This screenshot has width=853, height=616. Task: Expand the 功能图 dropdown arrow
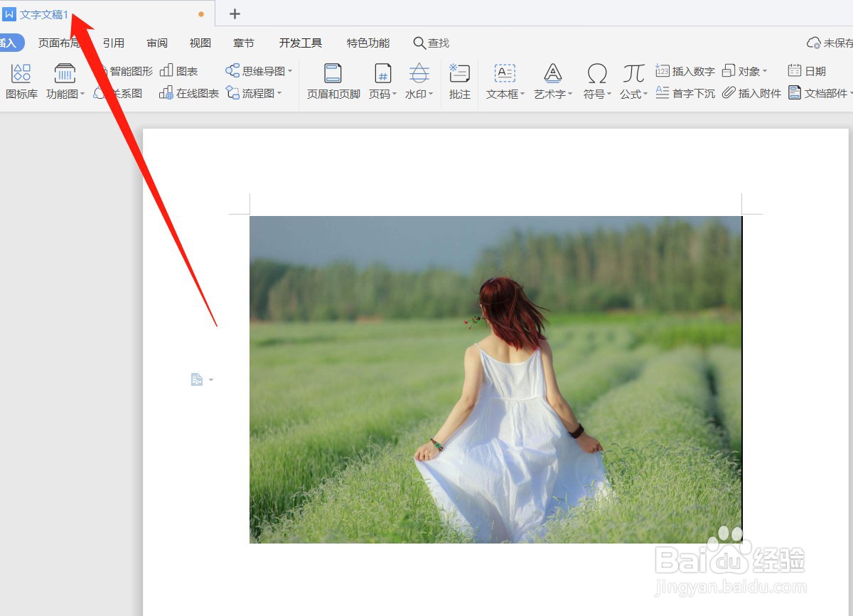(82, 94)
